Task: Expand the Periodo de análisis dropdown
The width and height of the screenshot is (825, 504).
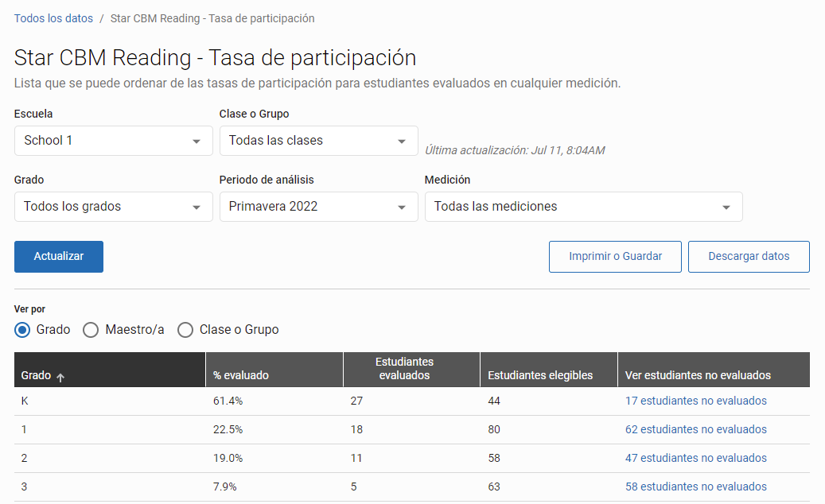Action: click(x=318, y=207)
